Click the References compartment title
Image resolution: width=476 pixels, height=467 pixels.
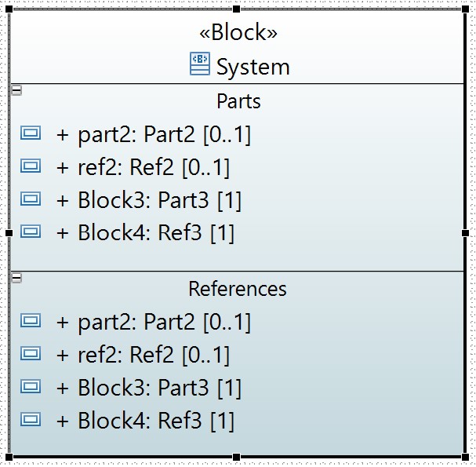pyautogui.click(x=238, y=289)
